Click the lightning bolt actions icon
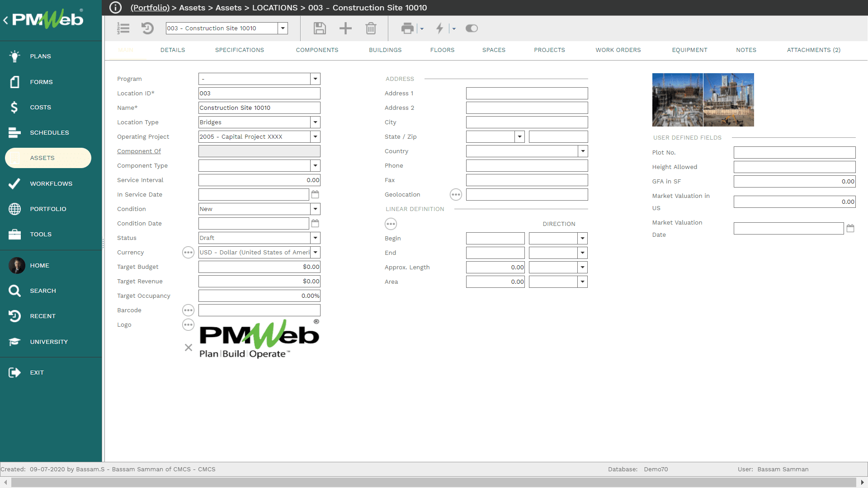This screenshot has height=488, width=868. tap(439, 28)
